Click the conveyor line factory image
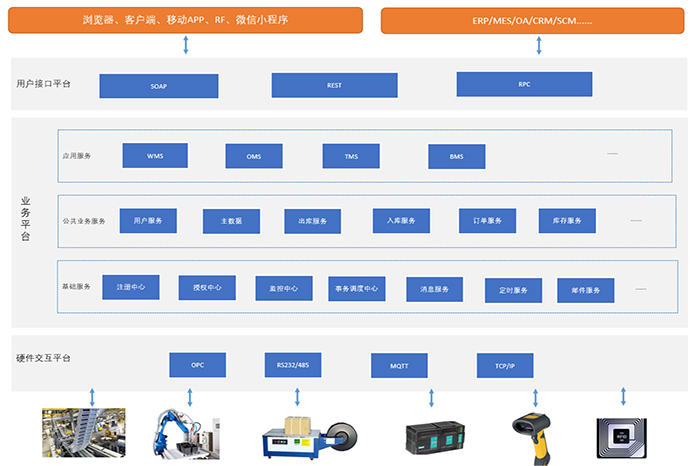 83,432
